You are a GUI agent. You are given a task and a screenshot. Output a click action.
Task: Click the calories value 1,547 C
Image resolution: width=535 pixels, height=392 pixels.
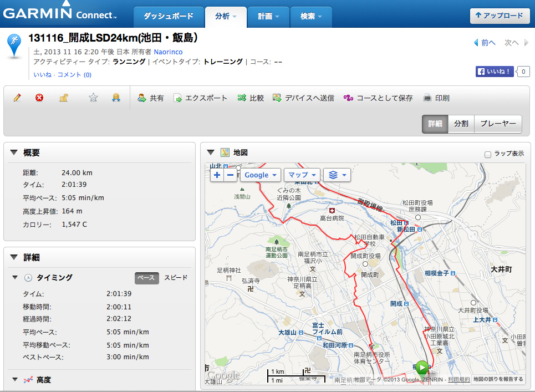coord(74,225)
